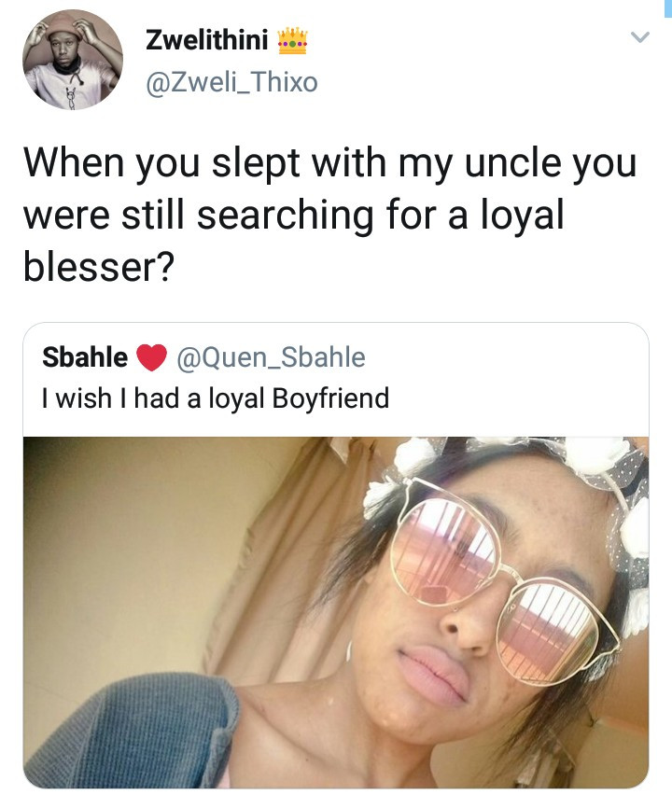This screenshot has width=672, height=795.
Task: Open the @Quen_Sbahle handle
Action: 270,357
